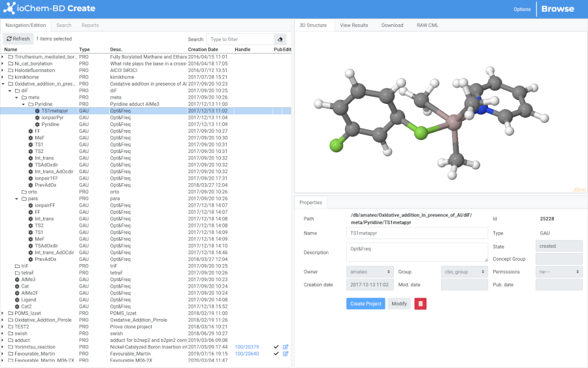Click the gear icon of the Pyridine calculation

point(37,125)
